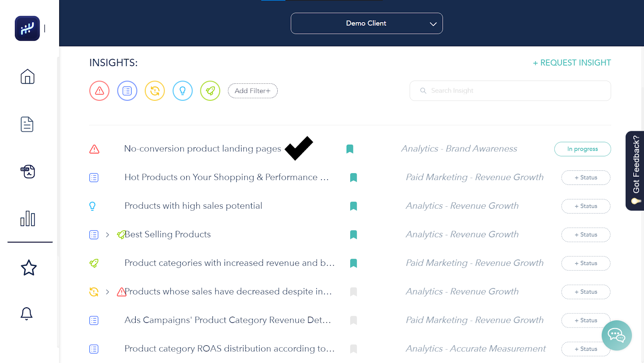The height and width of the screenshot is (363, 644).
Task: Open the bar chart insights sidebar icon
Action: click(x=28, y=219)
